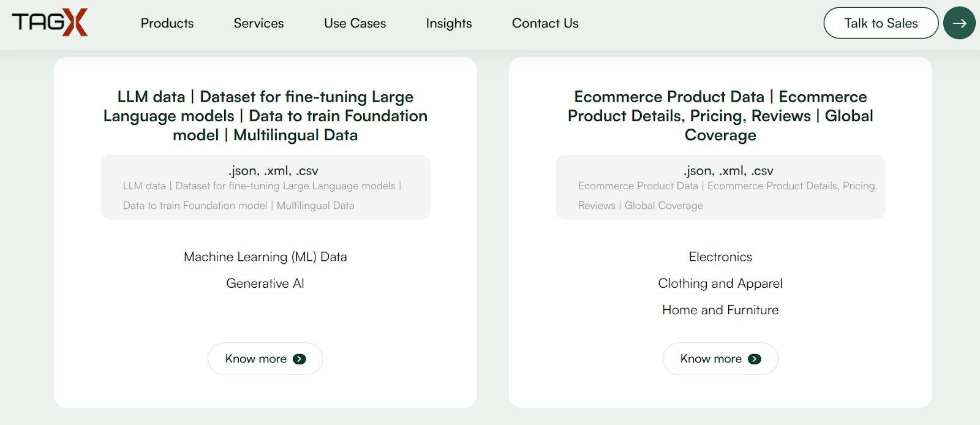
Task: Select the Electronics category
Action: pyautogui.click(x=720, y=257)
